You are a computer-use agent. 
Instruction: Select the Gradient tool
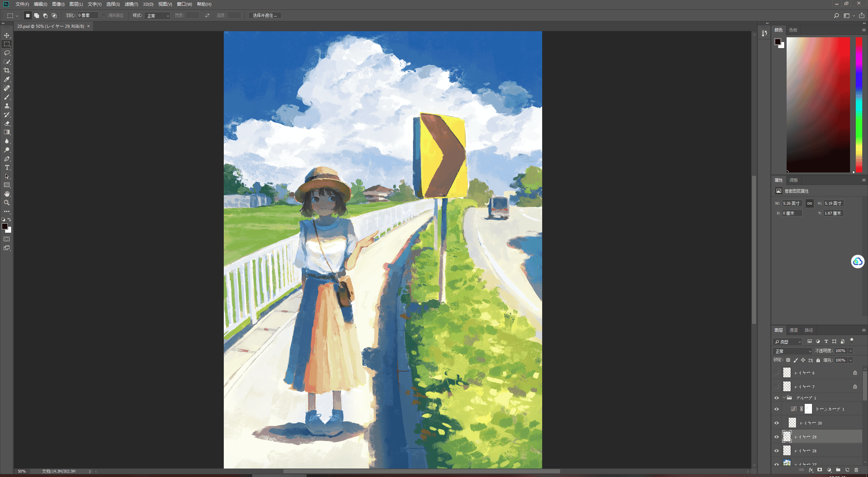(x=7, y=132)
